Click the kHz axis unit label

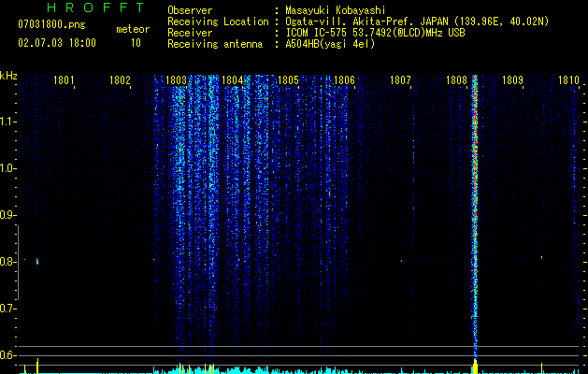8,76
